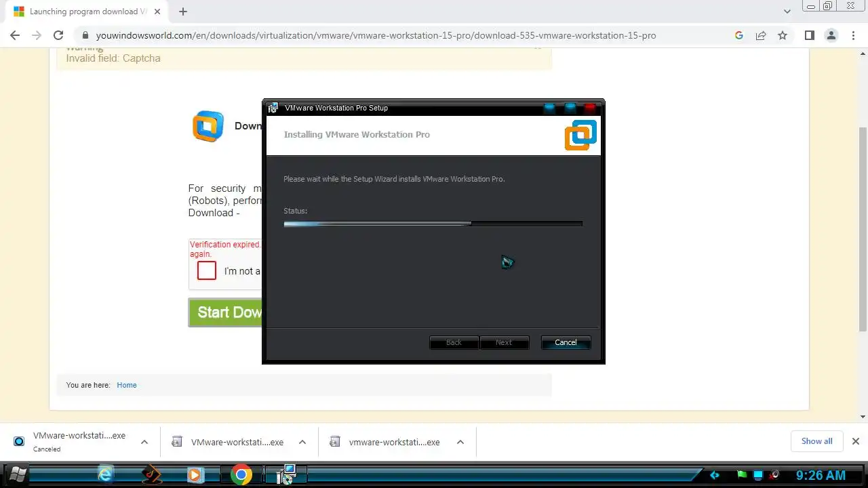Select the installer taskbar icon
Image resolution: width=868 pixels, height=488 pixels.
[285, 475]
